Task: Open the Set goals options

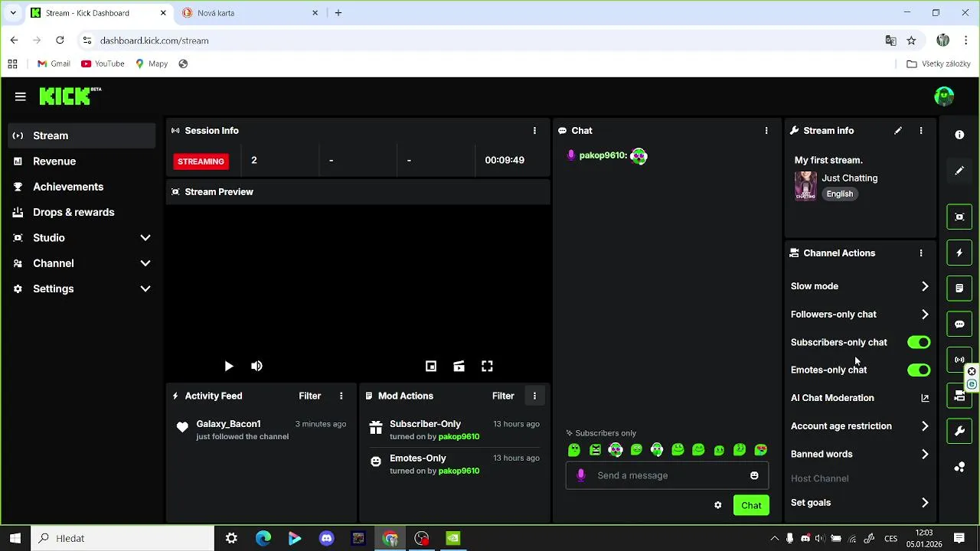Action: click(860, 503)
